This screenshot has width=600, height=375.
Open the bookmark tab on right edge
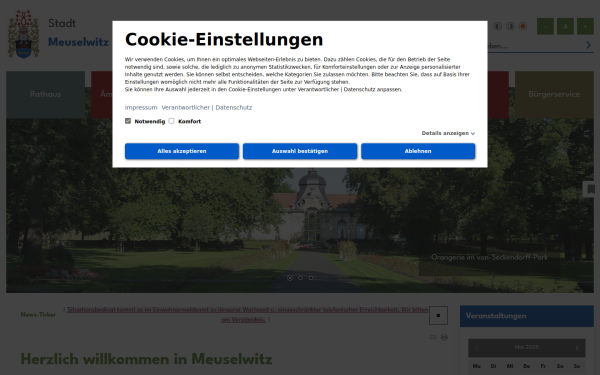[591, 189]
